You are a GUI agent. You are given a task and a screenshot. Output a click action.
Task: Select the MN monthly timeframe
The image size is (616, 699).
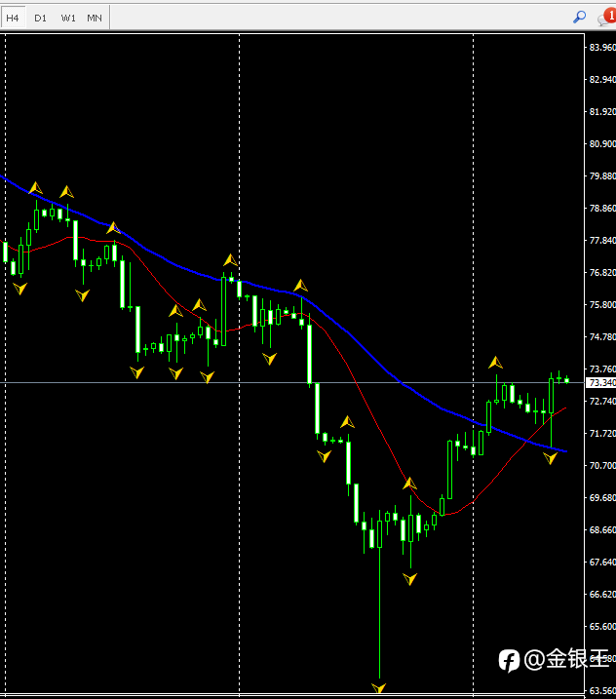[x=95, y=18]
